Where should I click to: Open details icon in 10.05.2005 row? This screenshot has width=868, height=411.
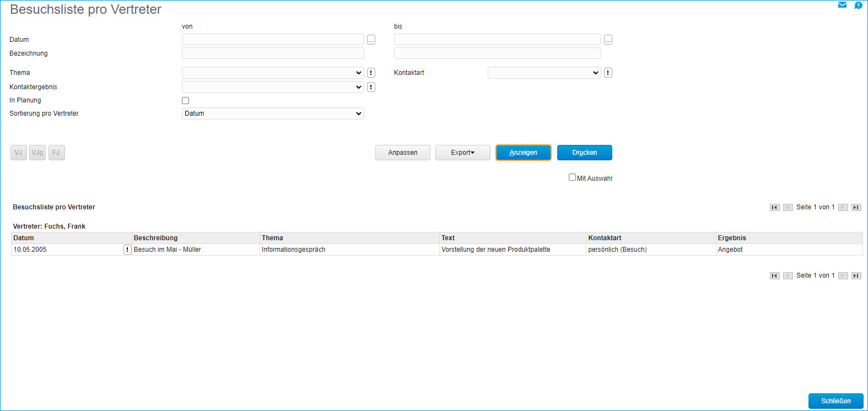[x=127, y=250]
